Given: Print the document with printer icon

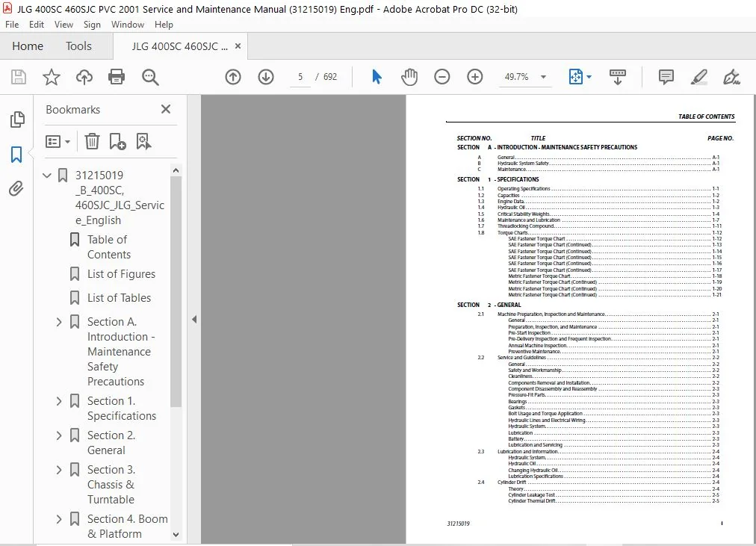Looking at the screenshot, I should pyautogui.click(x=117, y=77).
